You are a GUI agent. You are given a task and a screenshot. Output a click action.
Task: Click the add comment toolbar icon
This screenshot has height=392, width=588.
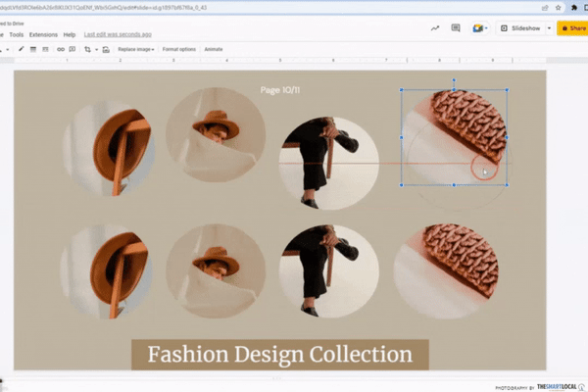click(x=73, y=49)
